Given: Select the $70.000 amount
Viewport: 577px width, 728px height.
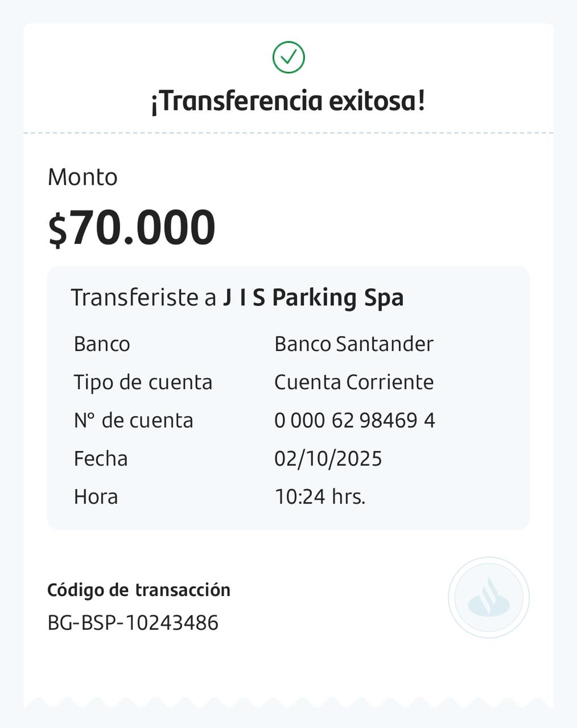Looking at the screenshot, I should (131, 228).
